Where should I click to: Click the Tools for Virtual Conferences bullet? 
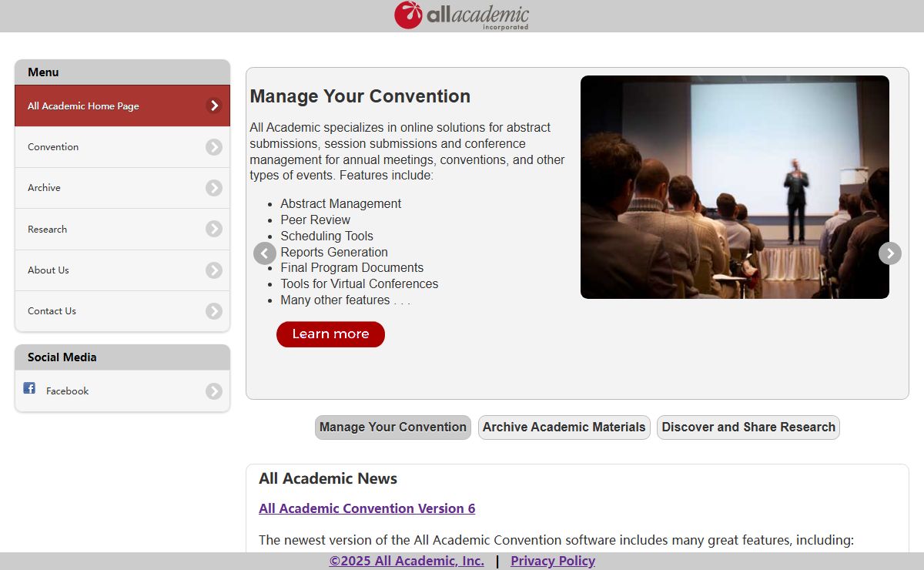(360, 284)
